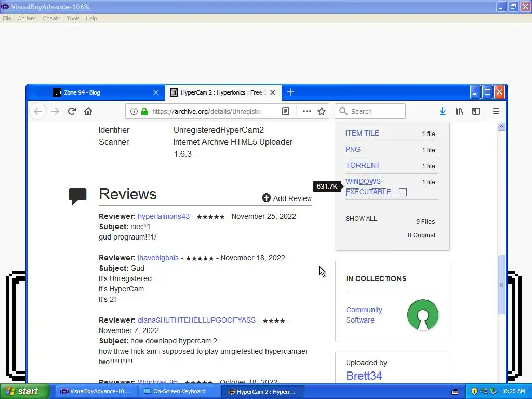Viewport: 532px width, 399px height.
Task: Close the HyperCam 2 tab
Action: tap(273, 92)
